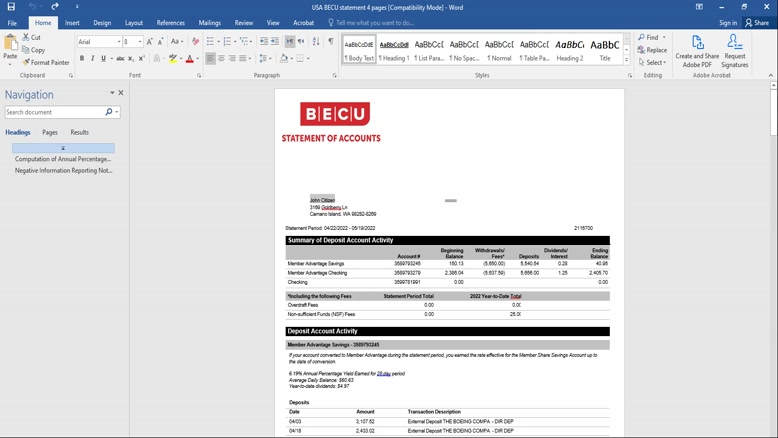Click the Sort icon in Paragraph group

[316, 42]
